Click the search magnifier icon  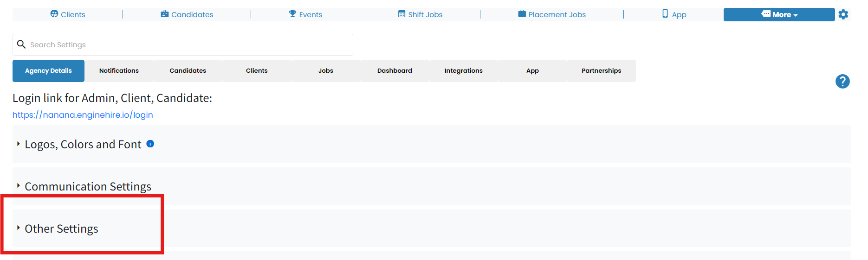click(x=21, y=44)
